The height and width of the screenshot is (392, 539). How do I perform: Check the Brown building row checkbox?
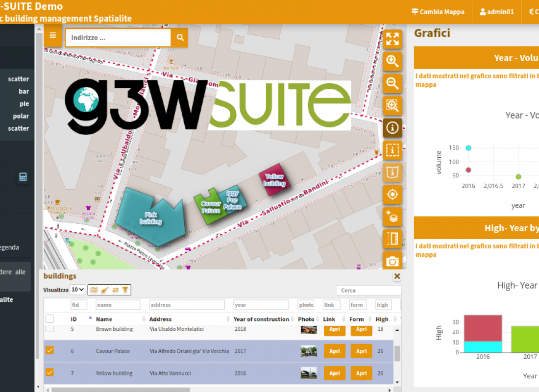pos(49,329)
